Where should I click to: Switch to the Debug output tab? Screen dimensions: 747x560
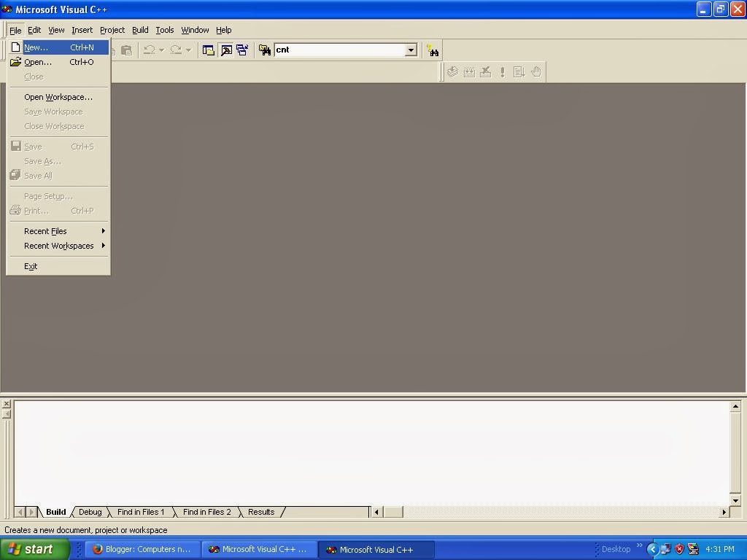(x=90, y=512)
